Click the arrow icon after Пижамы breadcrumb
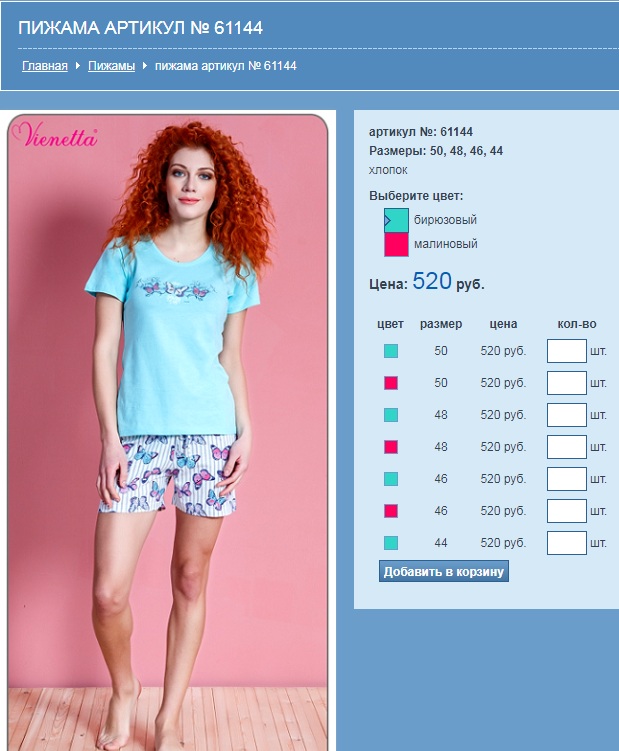Screen dimensions: 619x751 click(x=145, y=66)
